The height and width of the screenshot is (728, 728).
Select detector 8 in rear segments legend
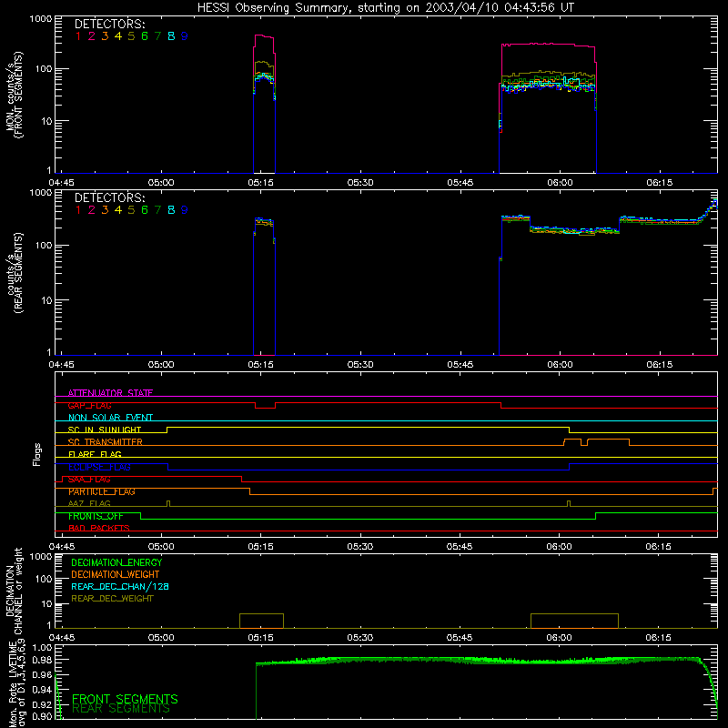[171, 210]
